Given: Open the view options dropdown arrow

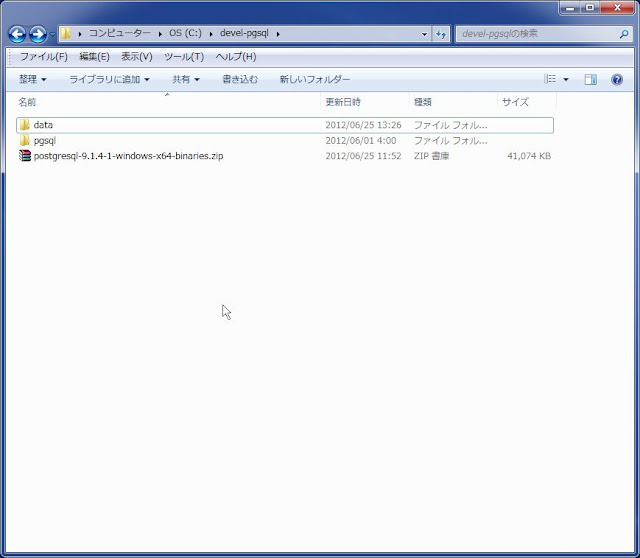Looking at the screenshot, I should point(566,79).
